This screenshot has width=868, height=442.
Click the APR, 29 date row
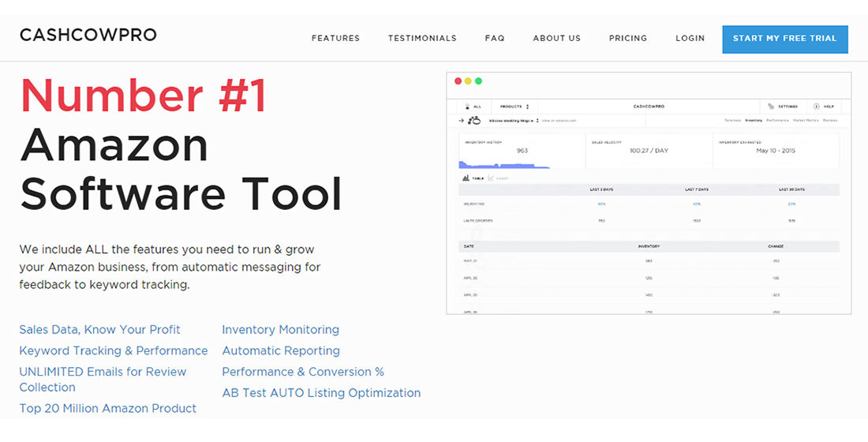tap(649, 294)
